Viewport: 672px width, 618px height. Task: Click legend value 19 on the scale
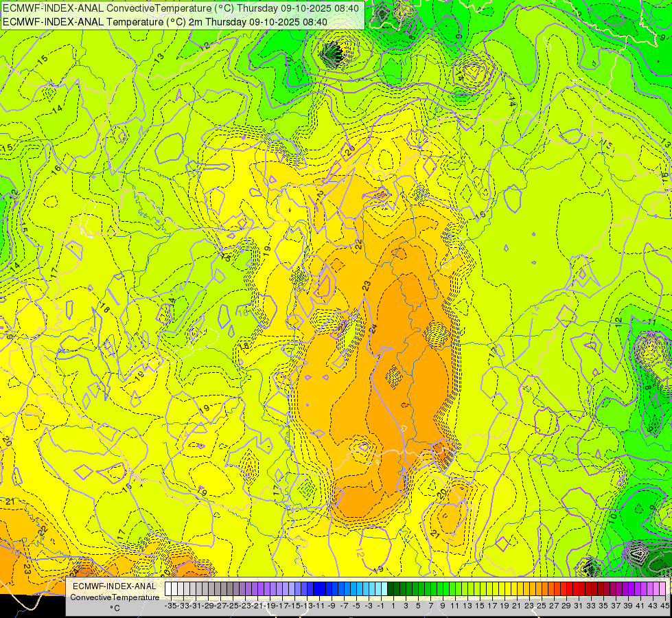click(x=505, y=606)
